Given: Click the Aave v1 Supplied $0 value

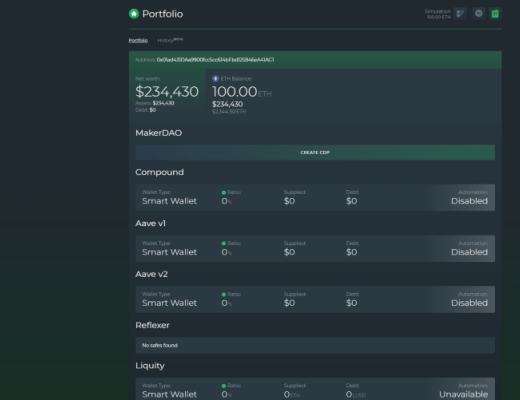Looking at the screenshot, I should [x=289, y=252].
